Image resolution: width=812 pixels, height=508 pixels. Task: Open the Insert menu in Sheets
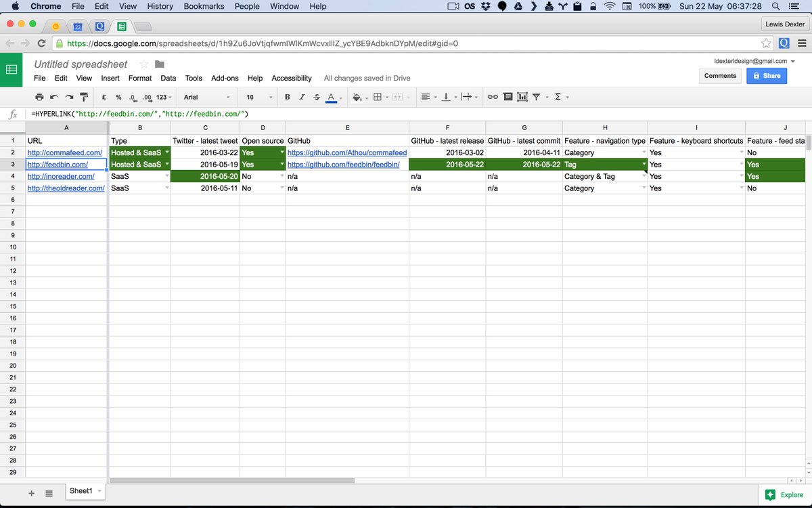(x=110, y=78)
